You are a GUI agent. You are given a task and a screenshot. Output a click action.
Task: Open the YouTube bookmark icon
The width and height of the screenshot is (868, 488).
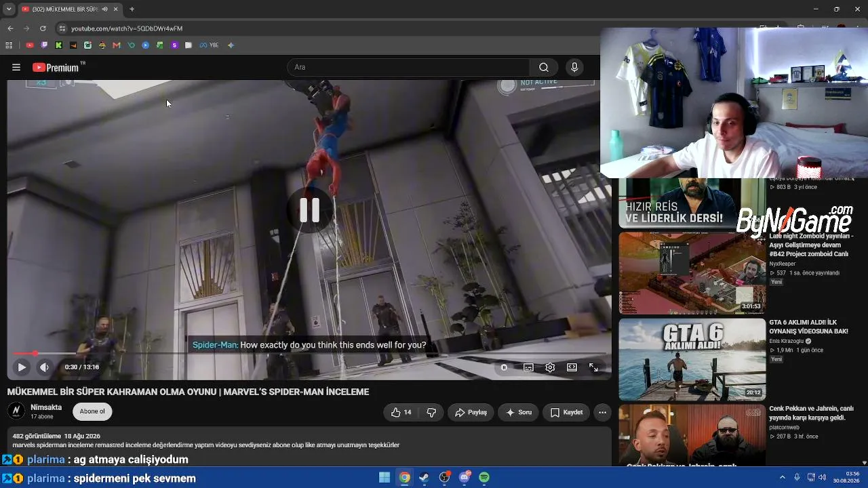[x=30, y=45]
